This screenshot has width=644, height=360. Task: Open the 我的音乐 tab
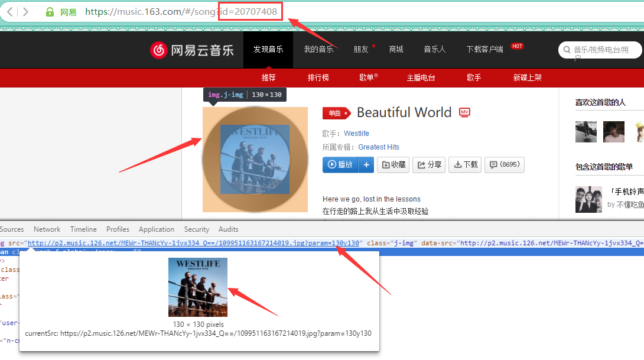[318, 49]
